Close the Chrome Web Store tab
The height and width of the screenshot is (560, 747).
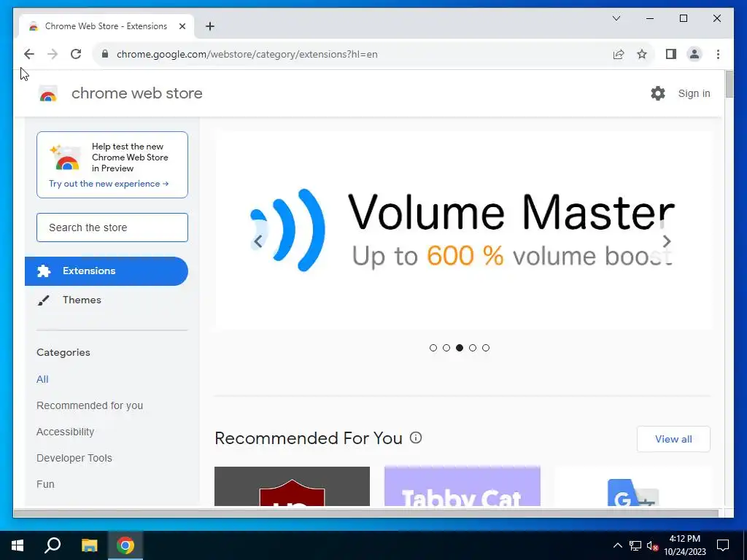(x=182, y=26)
